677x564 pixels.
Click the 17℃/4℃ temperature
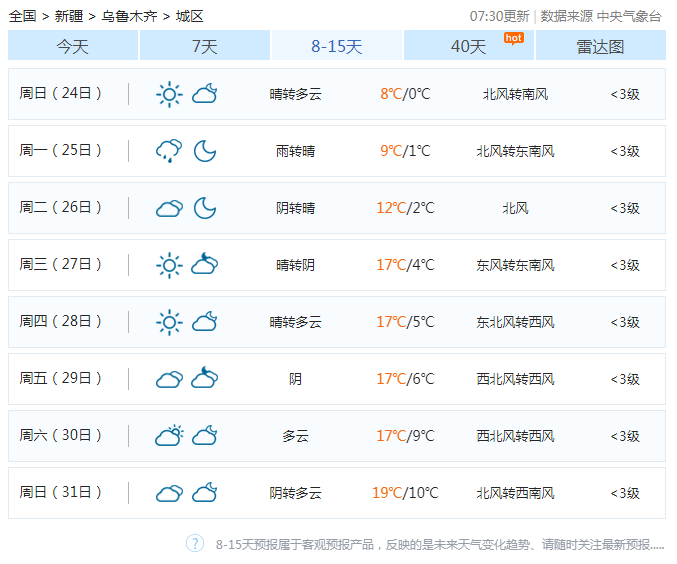point(405,265)
